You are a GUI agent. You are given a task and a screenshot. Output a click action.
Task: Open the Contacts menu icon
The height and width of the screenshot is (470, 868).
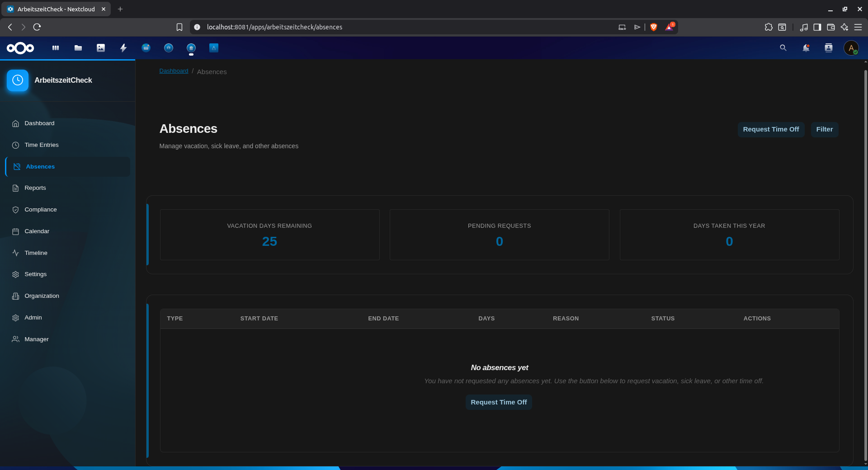click(x=828, y=48)
